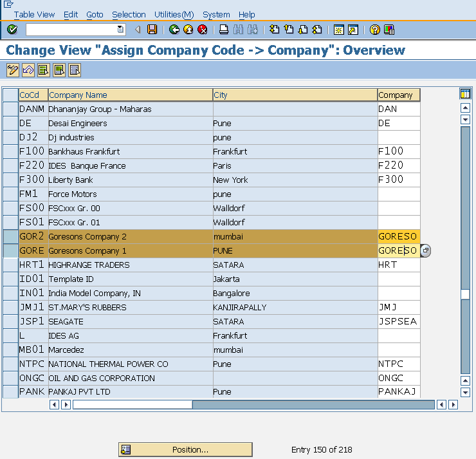Open Customize Local Layout icon
Image resolution: width=476 pixels, height=459 pixels.
[x=389, y=30]
